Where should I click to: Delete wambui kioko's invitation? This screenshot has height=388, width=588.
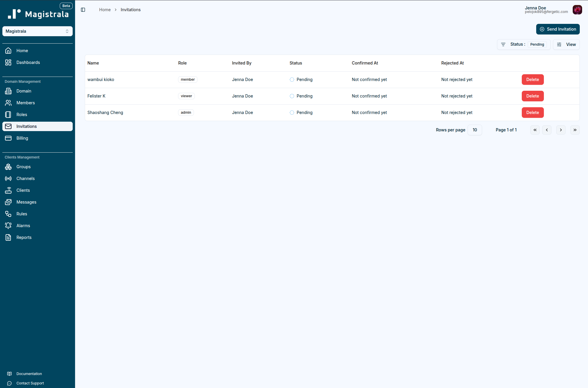click(x=532, y=80)
